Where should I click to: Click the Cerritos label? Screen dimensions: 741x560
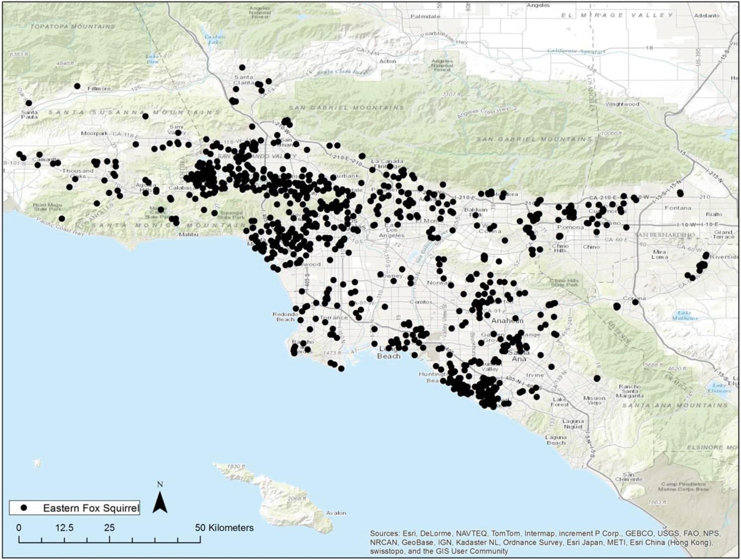tap(421, 302)
